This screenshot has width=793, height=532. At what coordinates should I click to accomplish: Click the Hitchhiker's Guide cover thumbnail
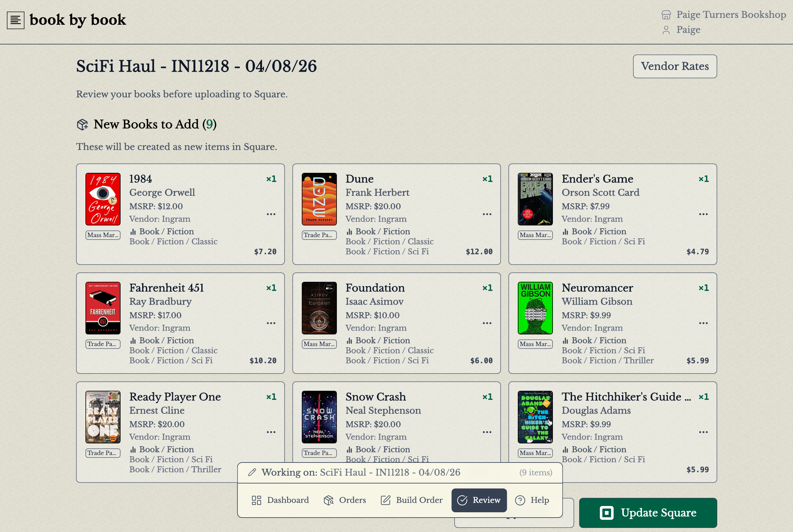coord(535,417)
